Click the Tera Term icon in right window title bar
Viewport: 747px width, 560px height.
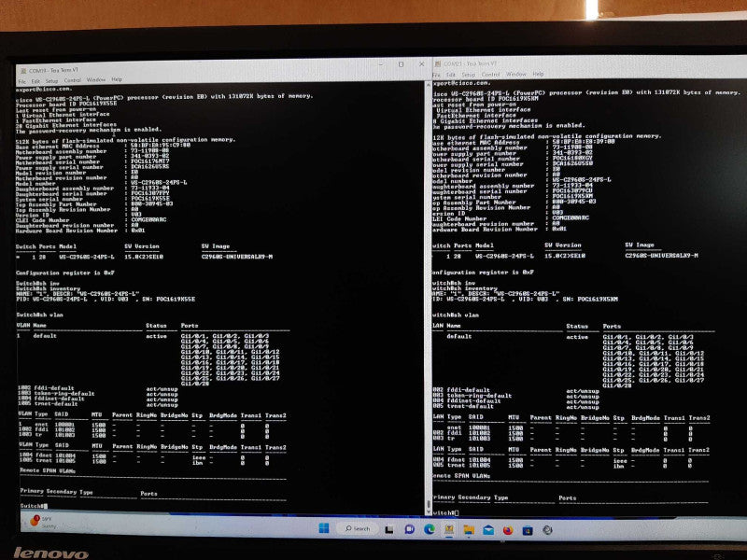pos(437,63)
